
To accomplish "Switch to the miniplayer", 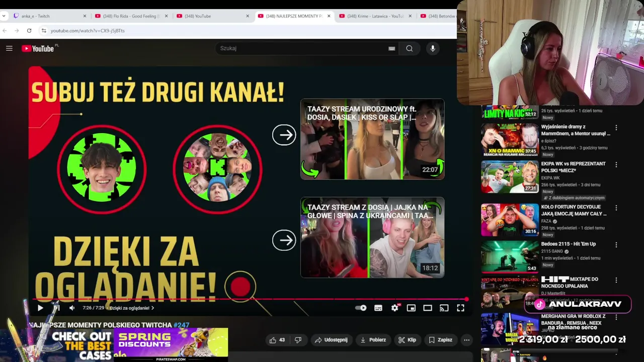I will (x=411, y=308).
